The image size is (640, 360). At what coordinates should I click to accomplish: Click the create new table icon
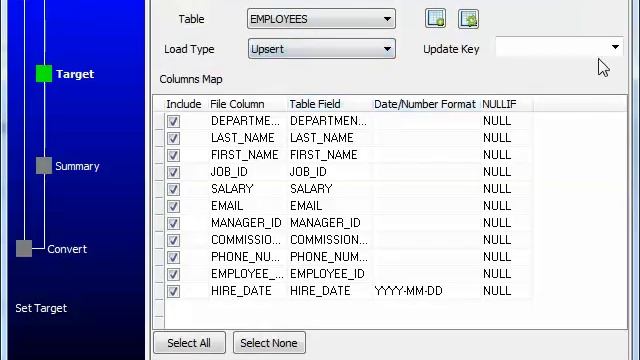[436, 19]
